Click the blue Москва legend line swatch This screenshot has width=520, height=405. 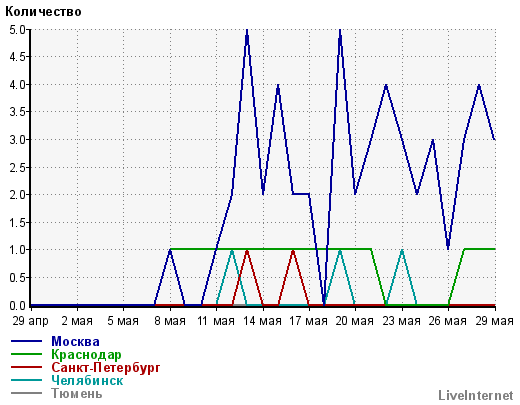27,341
